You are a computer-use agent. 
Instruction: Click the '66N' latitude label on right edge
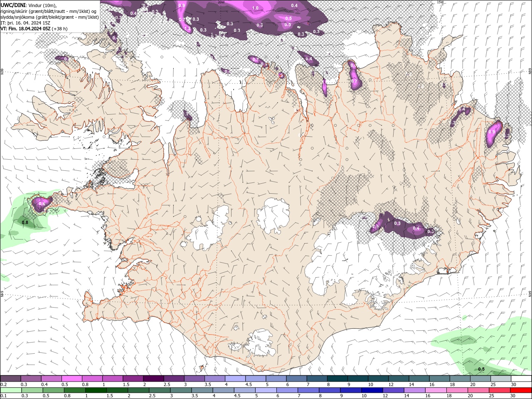(530, 72)
